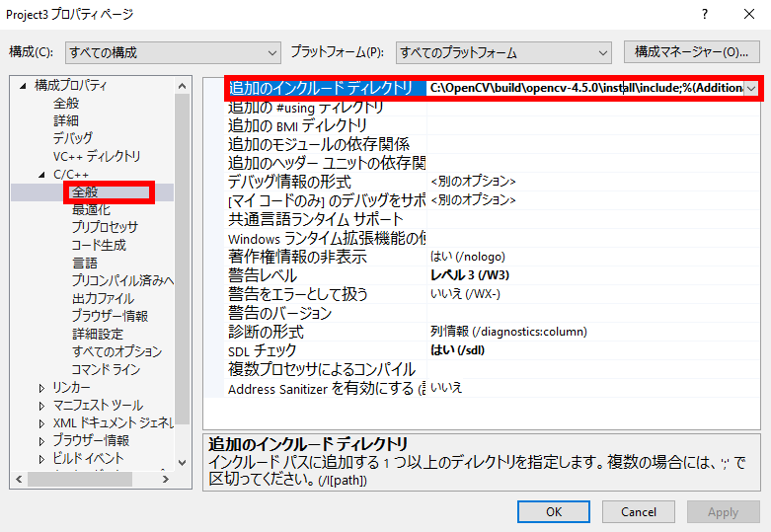The height and width of the screenshot is (532, 771).
Task: Select 出力ファイル tree item
Action: [103, 298]
